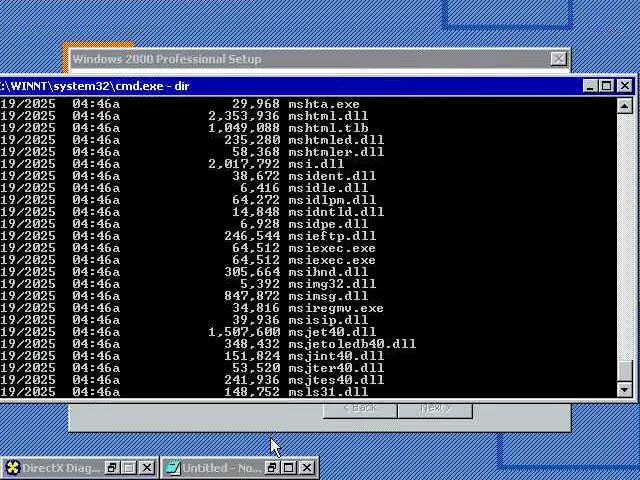Select the mshtmler.dll file entry
Screen dimensions: 640x480
(336, 152)
